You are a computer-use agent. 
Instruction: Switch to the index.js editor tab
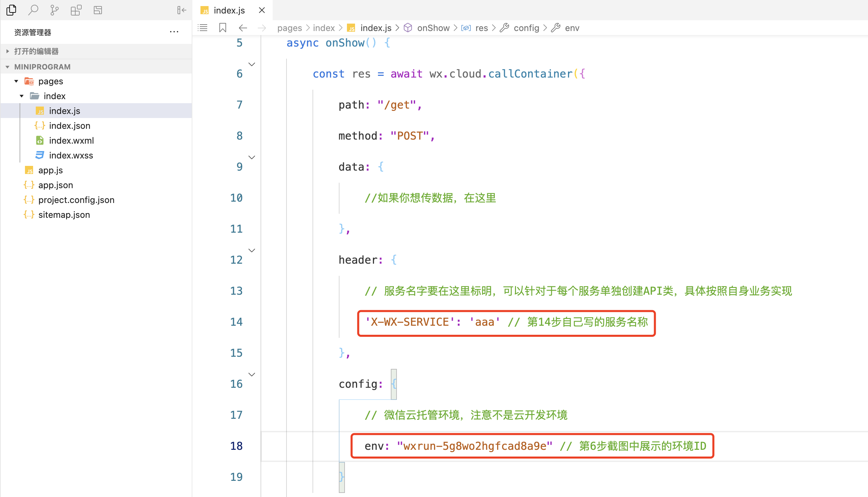click(x=229, y=10)
